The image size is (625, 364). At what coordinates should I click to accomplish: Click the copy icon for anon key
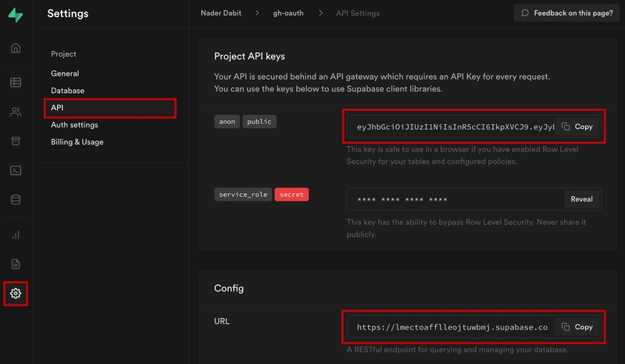566,127
